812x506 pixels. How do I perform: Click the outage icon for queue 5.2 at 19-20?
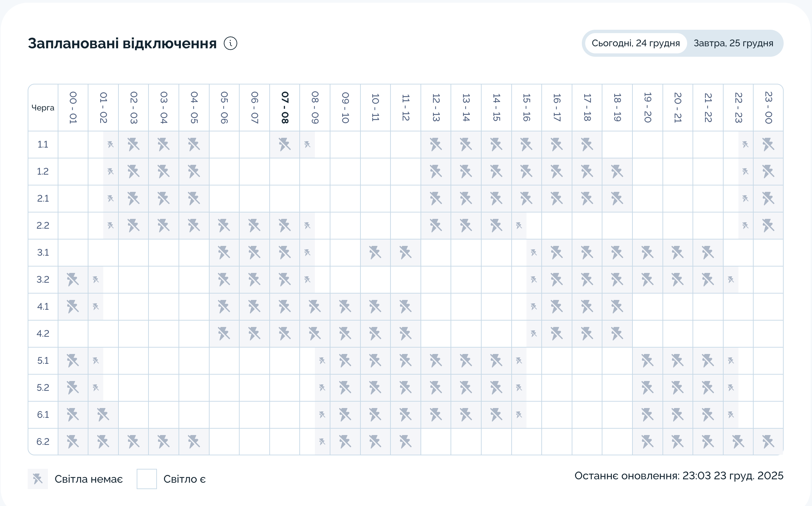point(647,388)
